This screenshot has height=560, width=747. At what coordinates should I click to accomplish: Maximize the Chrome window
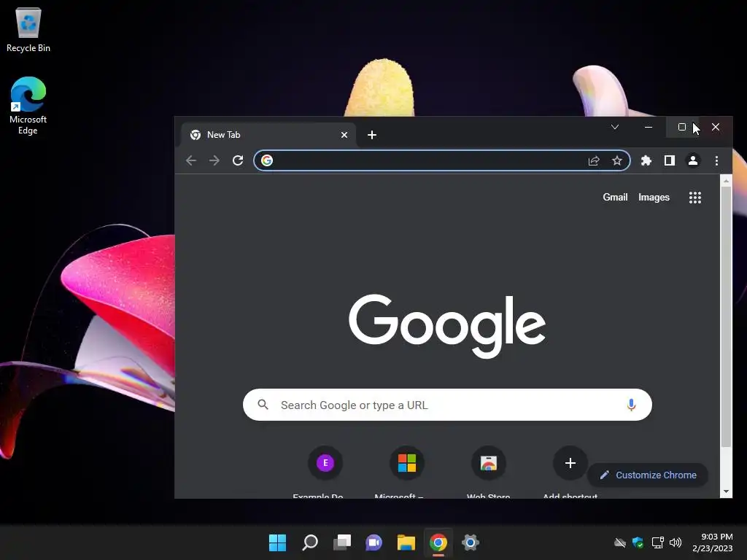tap(682, 127)
